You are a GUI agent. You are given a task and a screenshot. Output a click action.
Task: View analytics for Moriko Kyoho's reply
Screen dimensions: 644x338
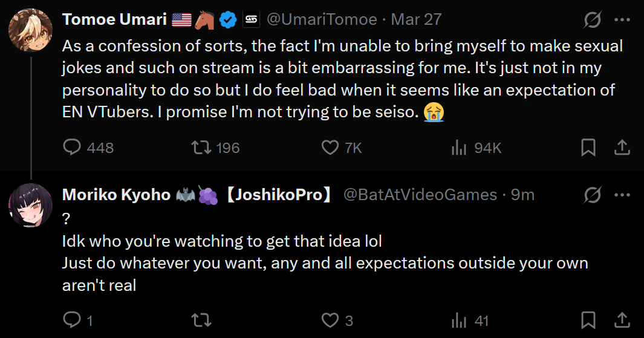tap(460, 320)
